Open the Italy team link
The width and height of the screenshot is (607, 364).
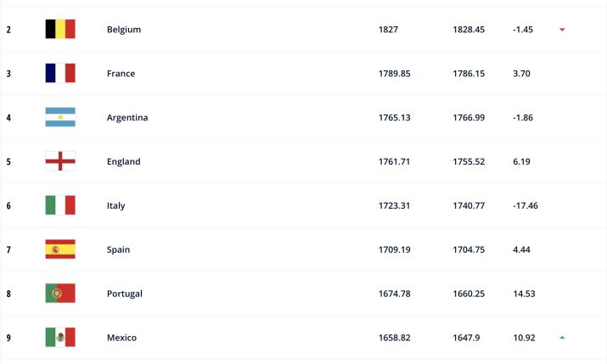tap(116, 205)
